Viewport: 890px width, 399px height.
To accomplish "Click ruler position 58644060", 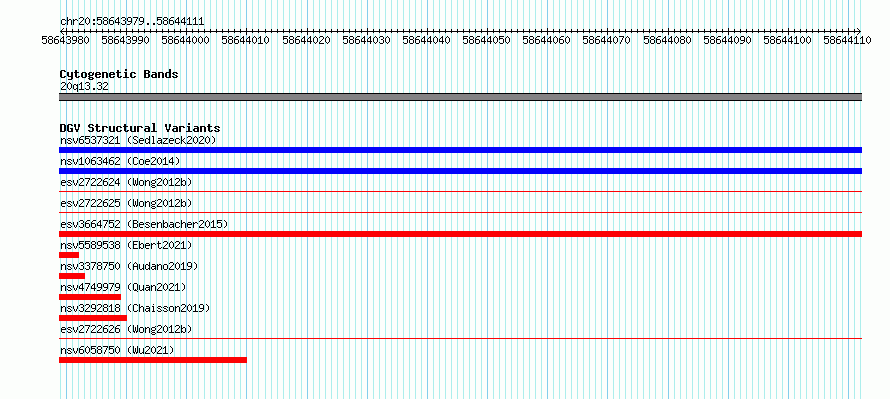I will [547, 40].
